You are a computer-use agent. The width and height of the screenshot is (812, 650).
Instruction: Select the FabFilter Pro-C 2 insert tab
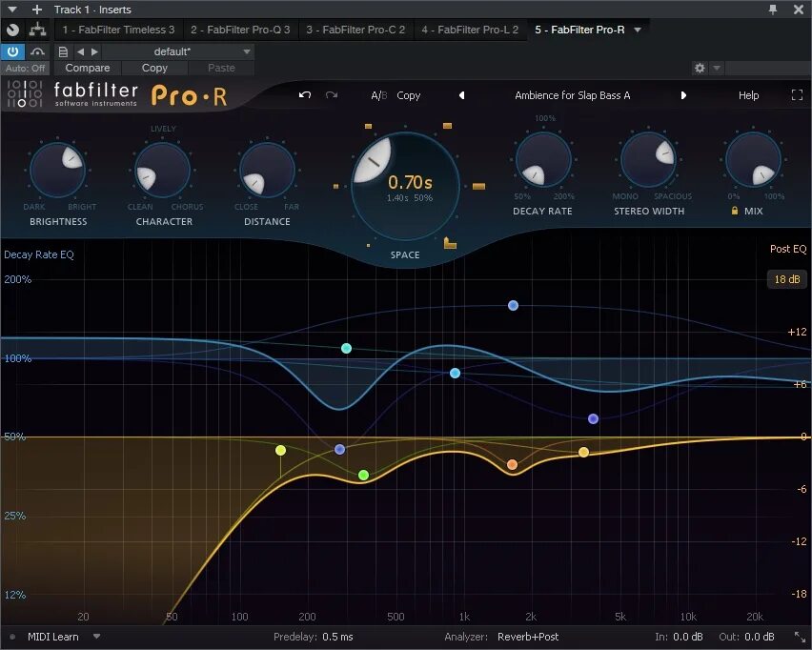pos(355,30)
